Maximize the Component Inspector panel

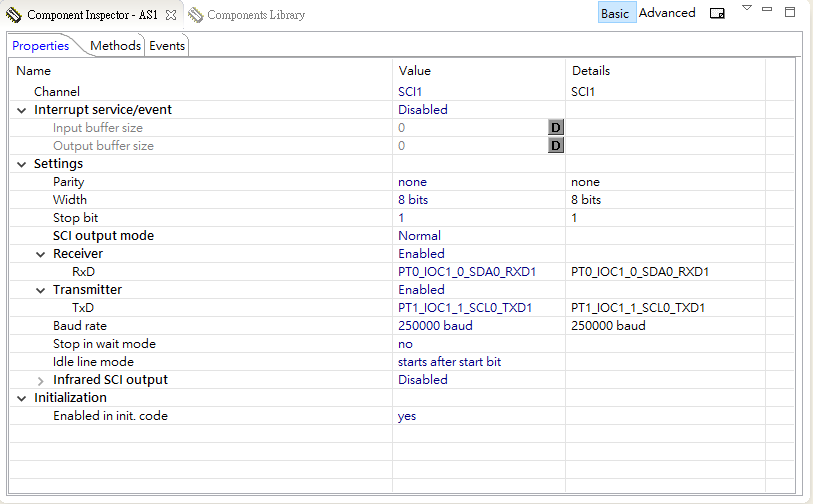[790, 11]
